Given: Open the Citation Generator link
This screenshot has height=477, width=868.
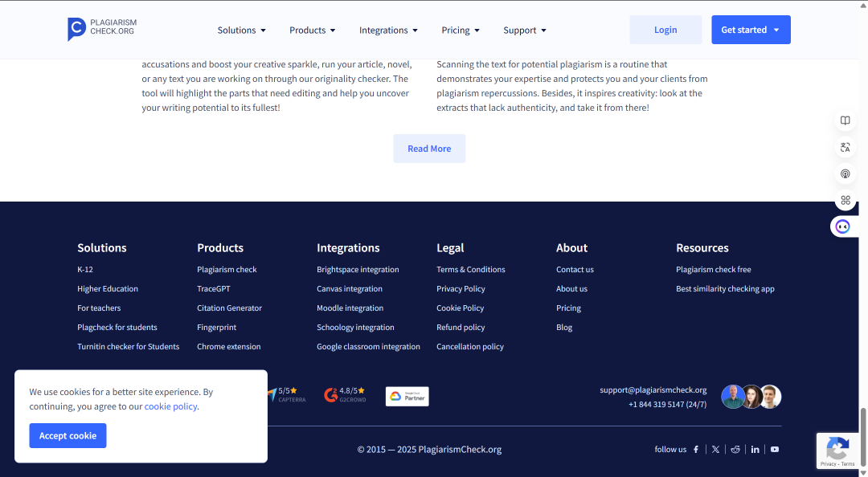Looking at the screenshot, I should [x=229, y=308].
